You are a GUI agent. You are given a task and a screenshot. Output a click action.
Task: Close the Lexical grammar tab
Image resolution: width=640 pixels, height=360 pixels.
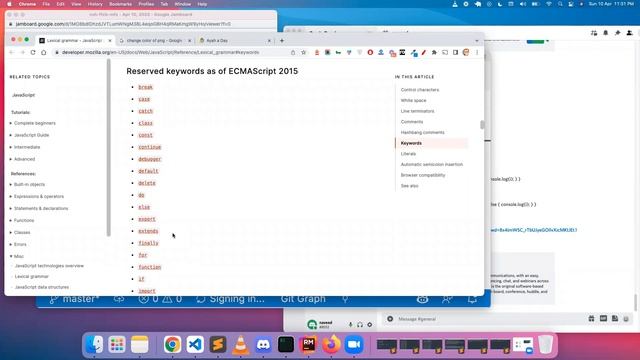(x=109, y=40)
